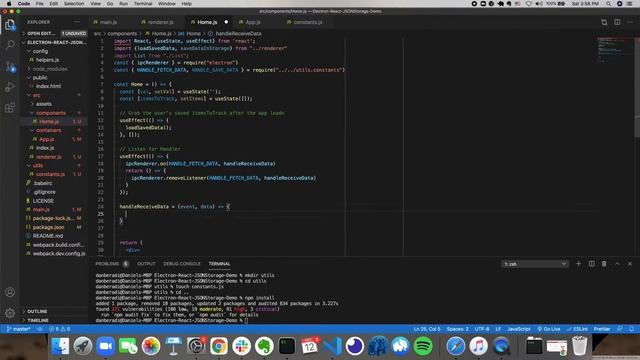Screen dimensions: 640x360
Task: Open Spotify from the Dock
Action: pos(423,346)
